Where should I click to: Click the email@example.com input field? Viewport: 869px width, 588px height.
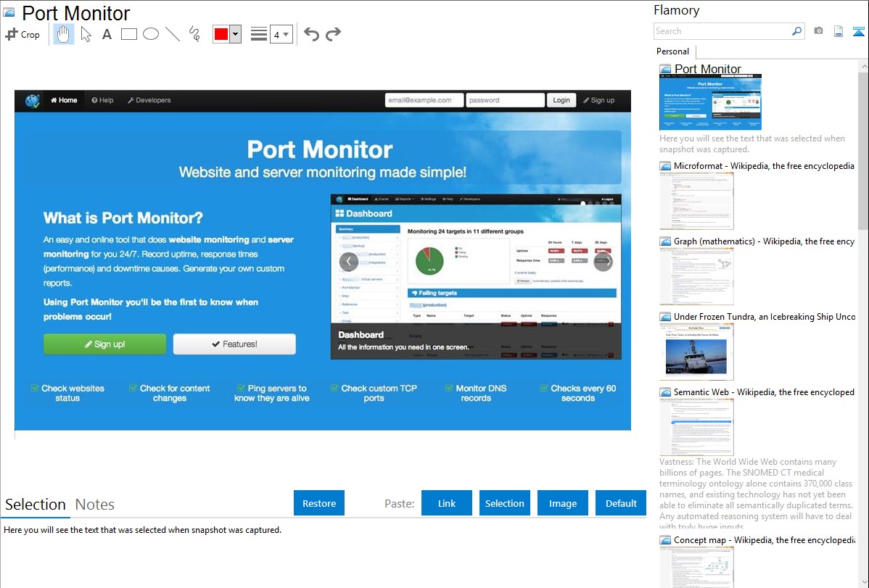click(424, 100)
